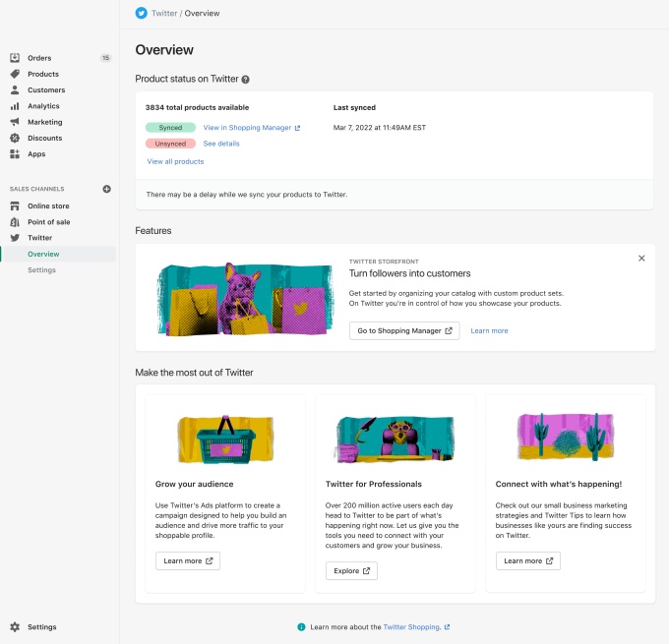The height and width of the screenshot is (644, 669).
Task: Dismiss the Twitter Storefront feature card
Action: [x=641, y=259]
